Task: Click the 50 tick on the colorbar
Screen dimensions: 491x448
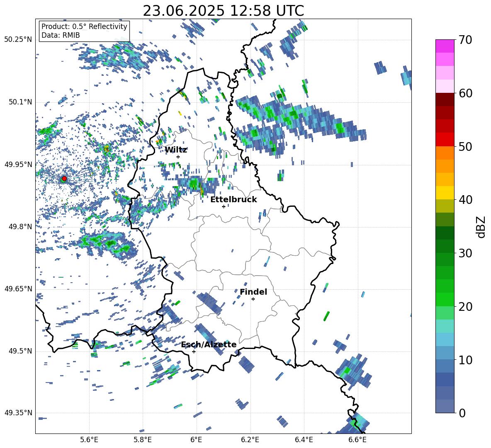Action: 465,146
